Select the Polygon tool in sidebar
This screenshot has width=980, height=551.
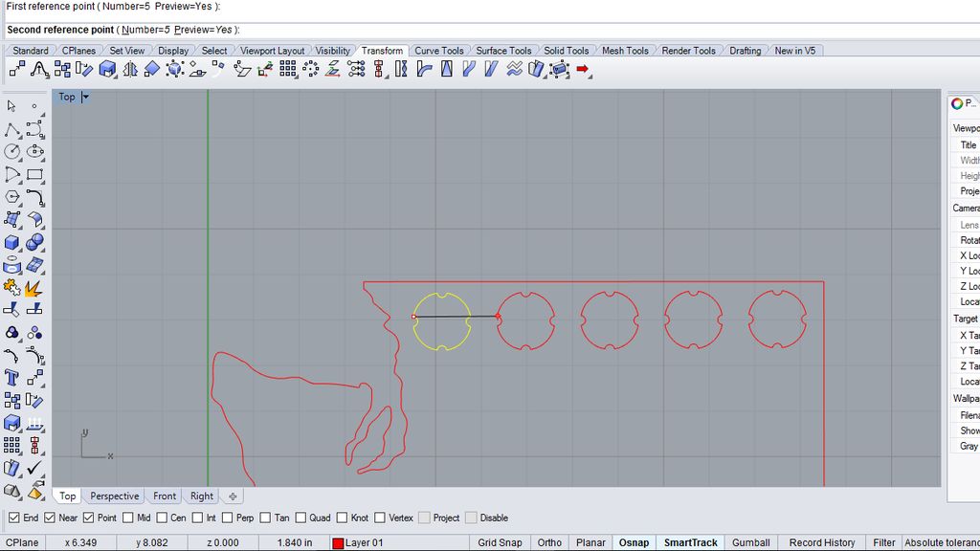[11, 197]
